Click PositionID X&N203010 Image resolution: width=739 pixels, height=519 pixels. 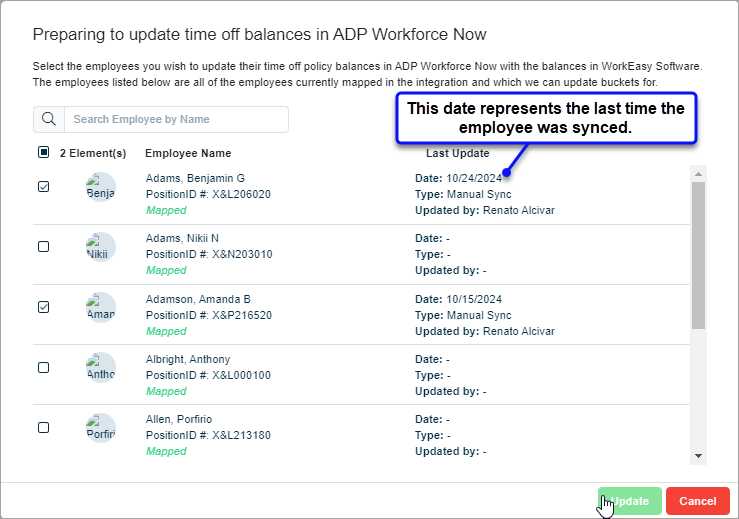tap(209, 254)
